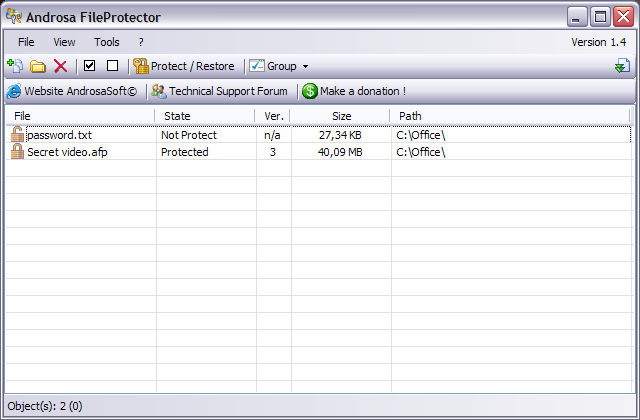Maximize the Androsa FileProtector window
Viewport: 640px width, 420px height.
click(600, 17)
